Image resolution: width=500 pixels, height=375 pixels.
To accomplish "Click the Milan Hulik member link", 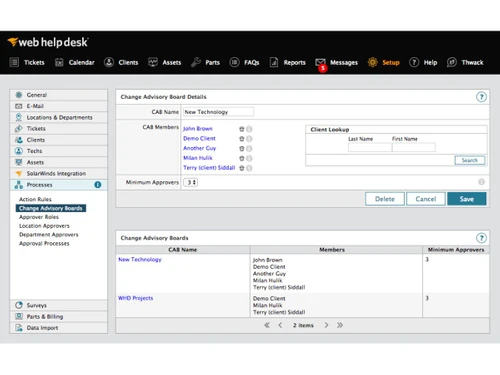I will tap(198, 158).
